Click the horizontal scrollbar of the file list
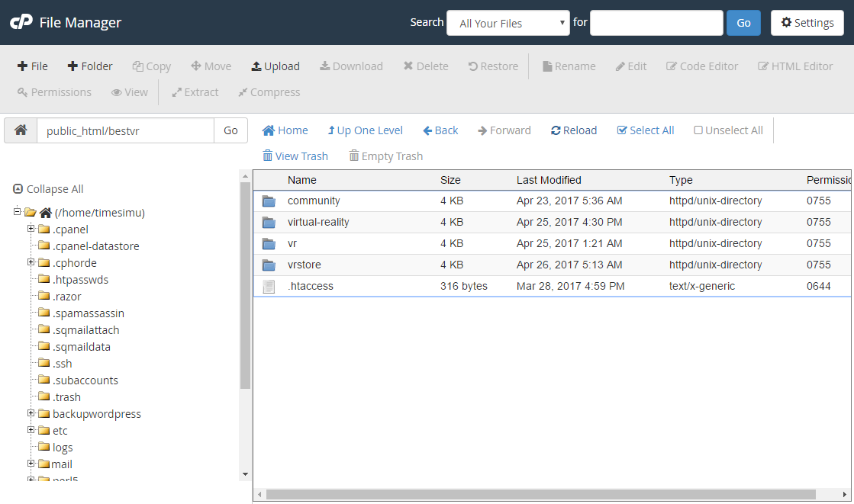This screenshot has height=504, width=854. (534, 495)
